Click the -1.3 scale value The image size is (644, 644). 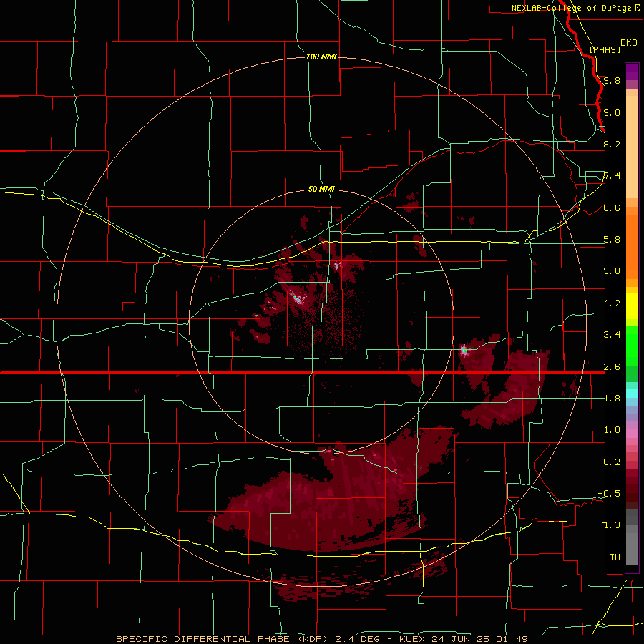(x=609, y=525)
